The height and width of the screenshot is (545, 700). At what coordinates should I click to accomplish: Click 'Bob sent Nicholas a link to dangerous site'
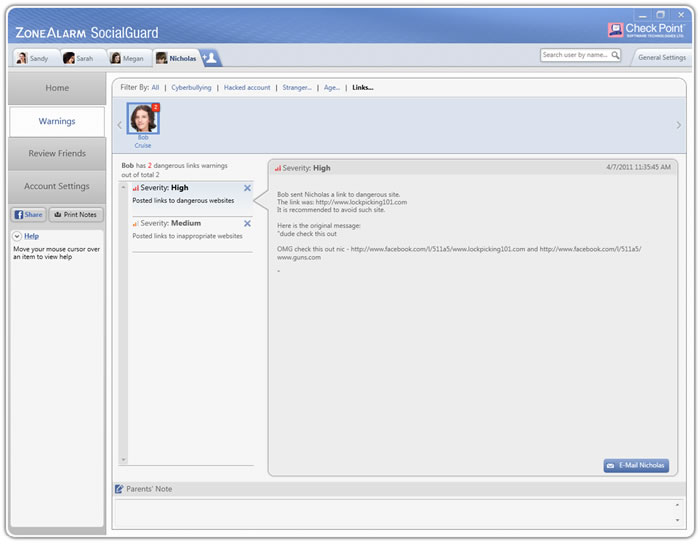tap(338, 195)
